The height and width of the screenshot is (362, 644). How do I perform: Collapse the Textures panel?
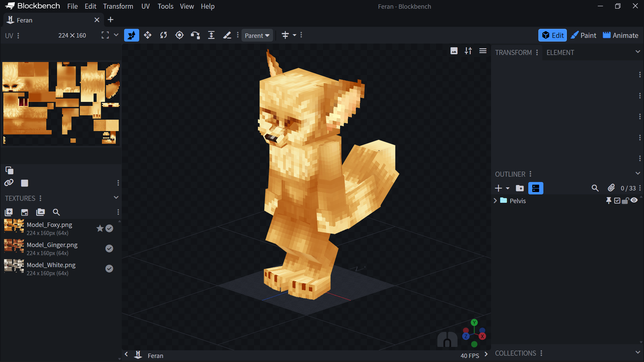pyautogui.click(x=116, y=198)
